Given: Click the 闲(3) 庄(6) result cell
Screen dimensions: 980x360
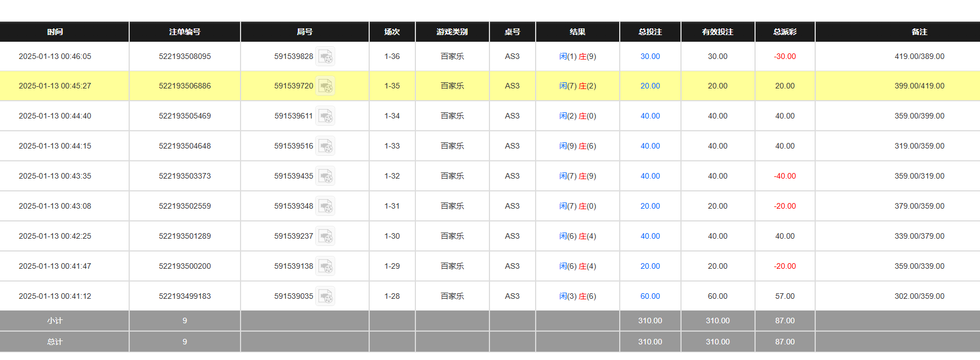Looking at the screenshot, I should pos(577,297).
